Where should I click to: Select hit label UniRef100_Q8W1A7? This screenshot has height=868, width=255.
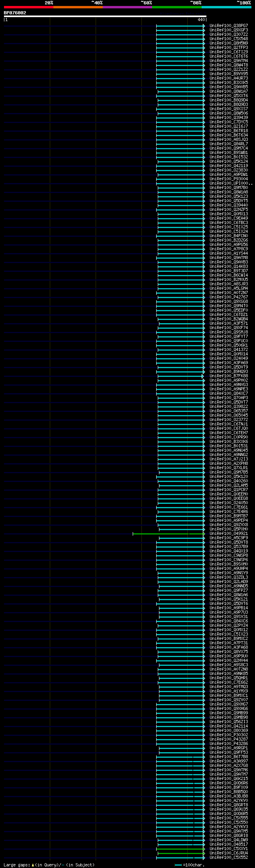[229, 91]
